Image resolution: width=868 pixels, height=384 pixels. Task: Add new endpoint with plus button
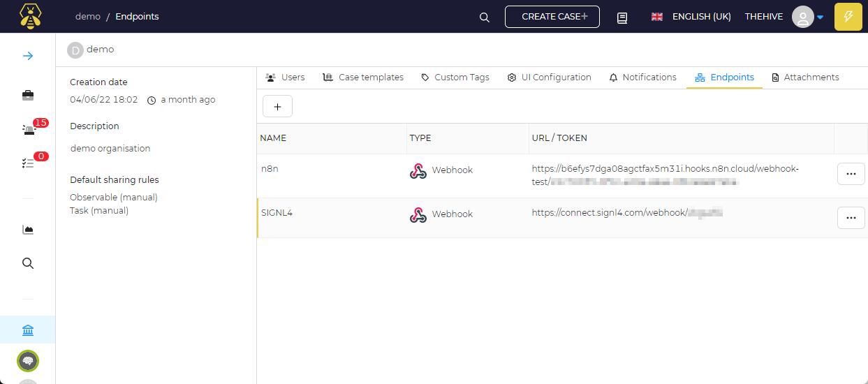click(277, 106)
